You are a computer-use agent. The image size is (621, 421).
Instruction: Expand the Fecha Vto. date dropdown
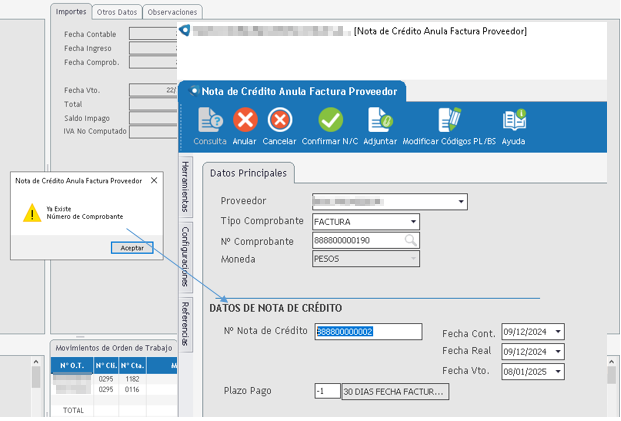558,371
